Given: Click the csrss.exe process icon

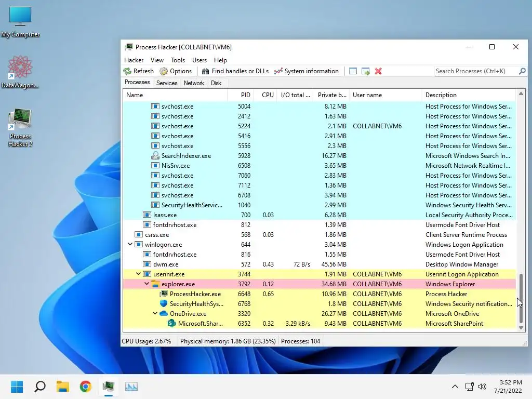Looking at the screenshot, I should click(139, 234).
